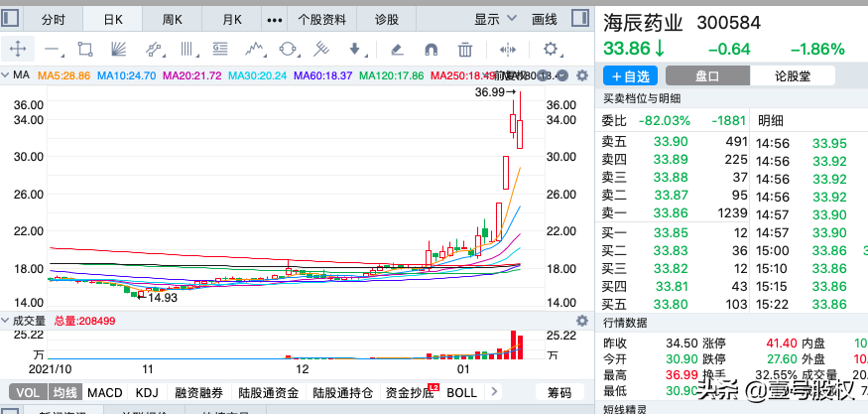Viewport: 868px width, 414px height.
Task: Open the three-dots more periods menu
Action: pyautogui.click(x=275, y=20)
